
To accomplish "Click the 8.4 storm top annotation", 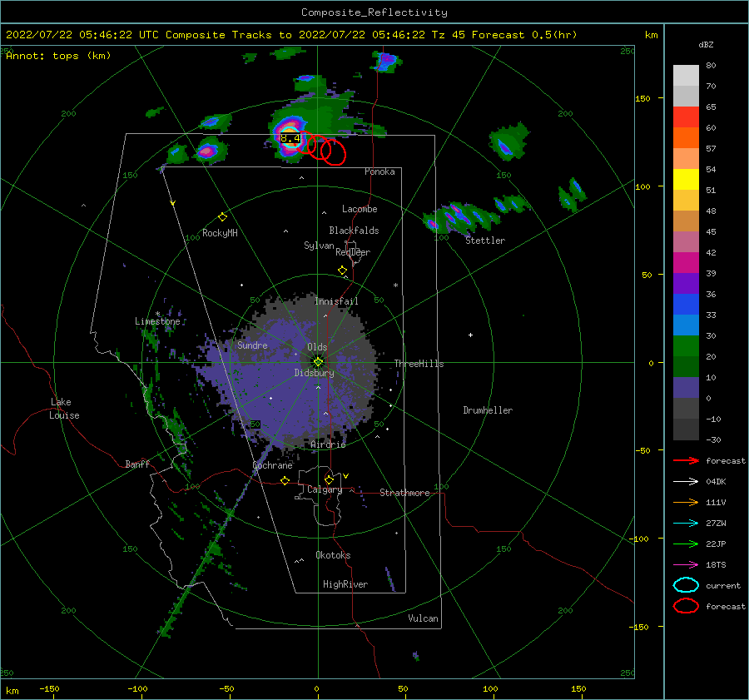I will coord(290,138).
